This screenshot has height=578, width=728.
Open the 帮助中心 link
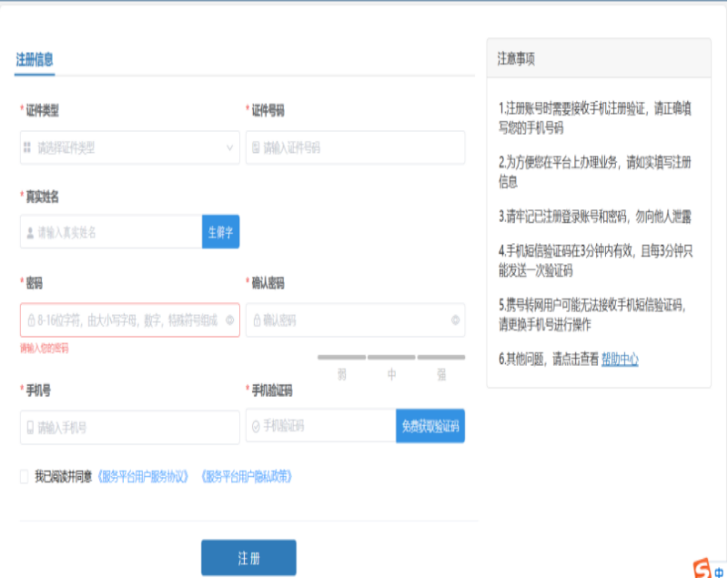click(x=620, y=360)
